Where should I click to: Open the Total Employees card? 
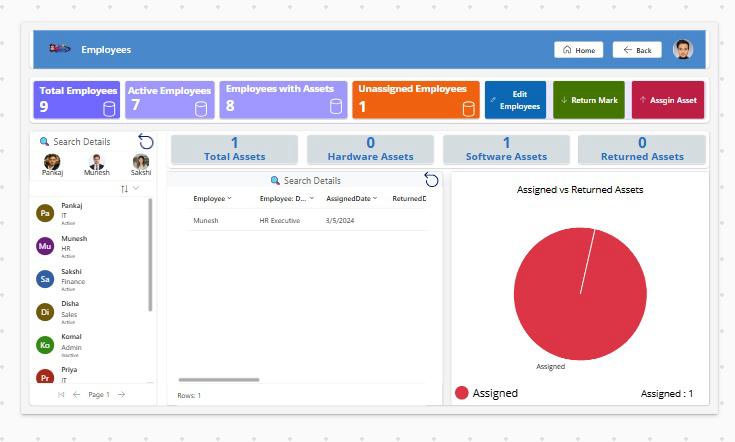pyautogui.click(x=77, y=100)
